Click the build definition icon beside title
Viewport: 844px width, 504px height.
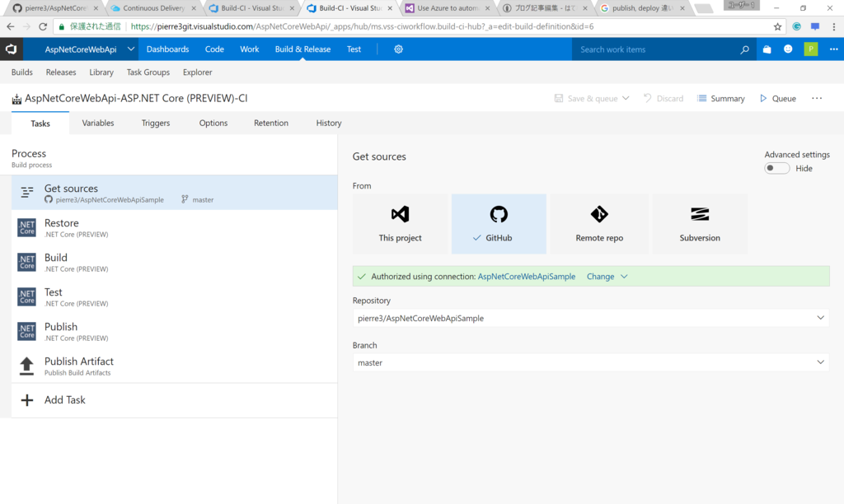(16, 99)
